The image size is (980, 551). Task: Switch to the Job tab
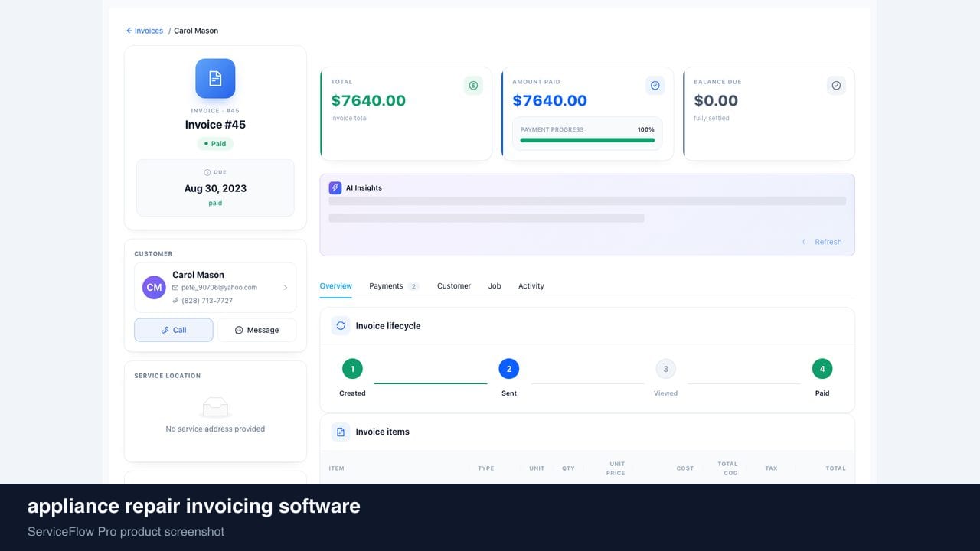pyautogui.click(x=495, y=286)
